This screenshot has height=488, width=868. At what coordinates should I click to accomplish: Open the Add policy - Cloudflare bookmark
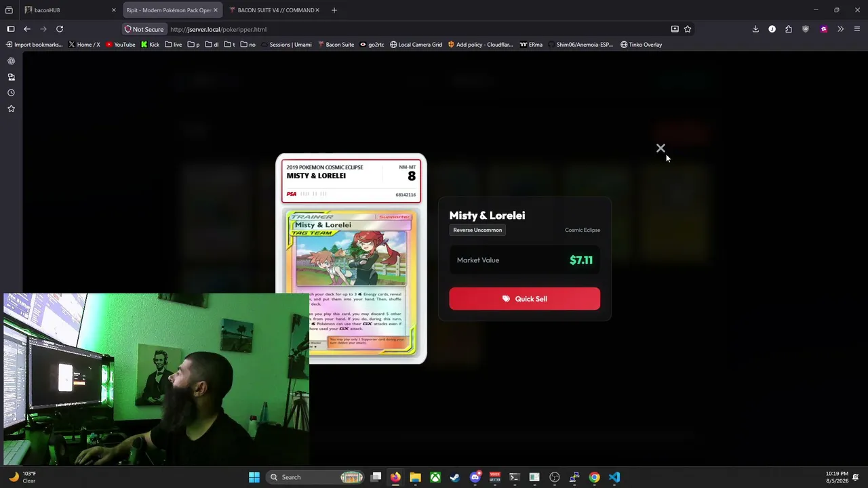480,45
